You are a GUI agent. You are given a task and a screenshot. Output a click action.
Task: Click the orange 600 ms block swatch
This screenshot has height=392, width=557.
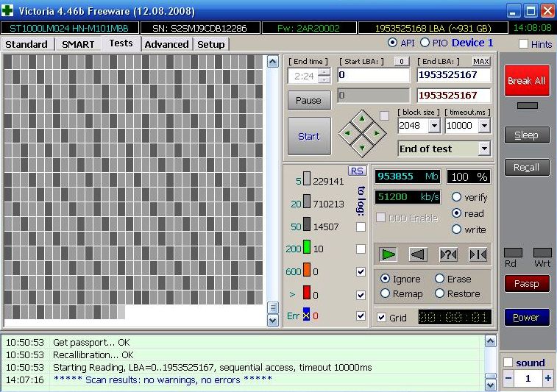307,269
